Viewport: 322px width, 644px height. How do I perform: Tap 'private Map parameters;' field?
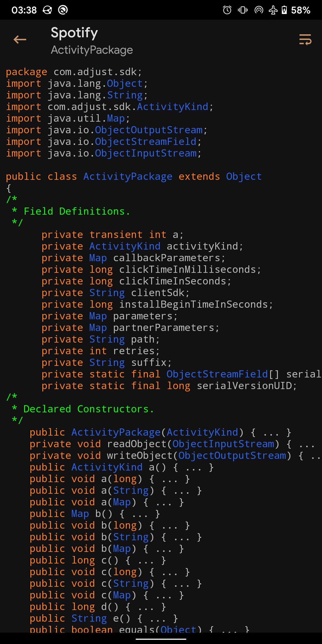point(110,316)
